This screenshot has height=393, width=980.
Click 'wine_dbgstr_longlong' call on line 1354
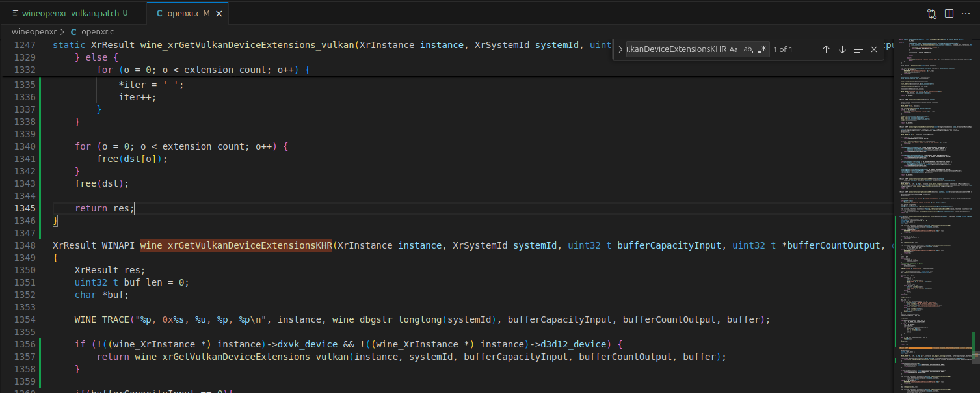[x=387, y=319]
